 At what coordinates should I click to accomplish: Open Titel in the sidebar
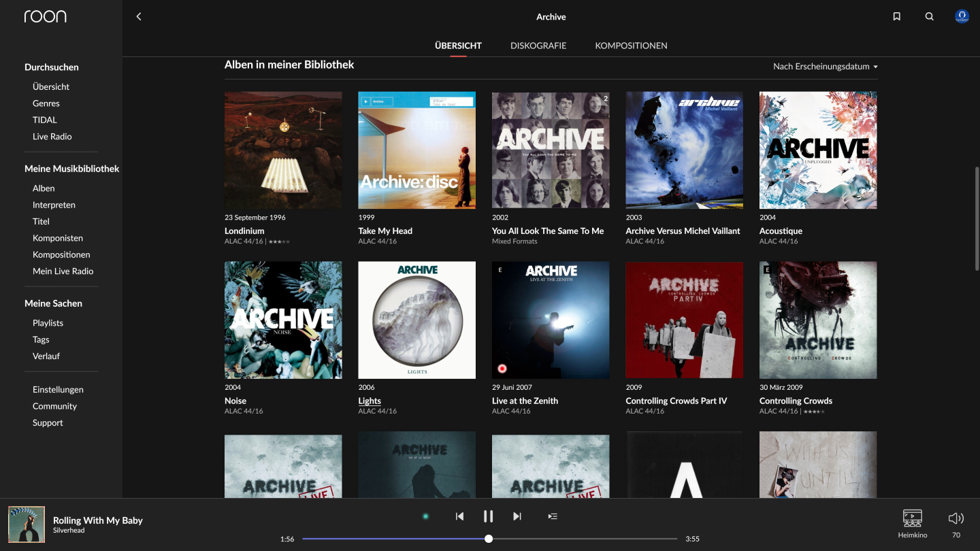(41, 221)
